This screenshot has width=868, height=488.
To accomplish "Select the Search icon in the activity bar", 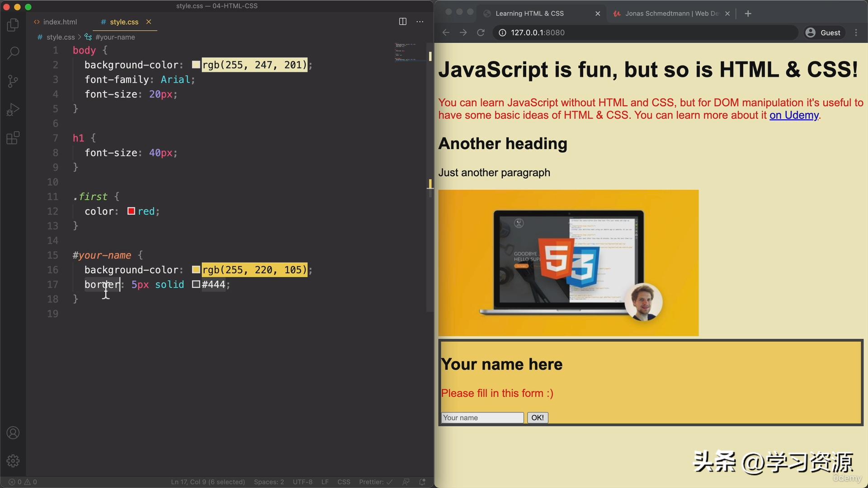I will point(13,53).
